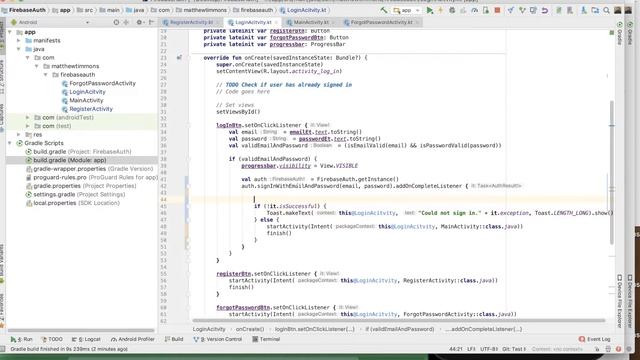Viewport: 640px width, 360px height.
Task: Open local.properties file
Action: (x=73, y=203)
